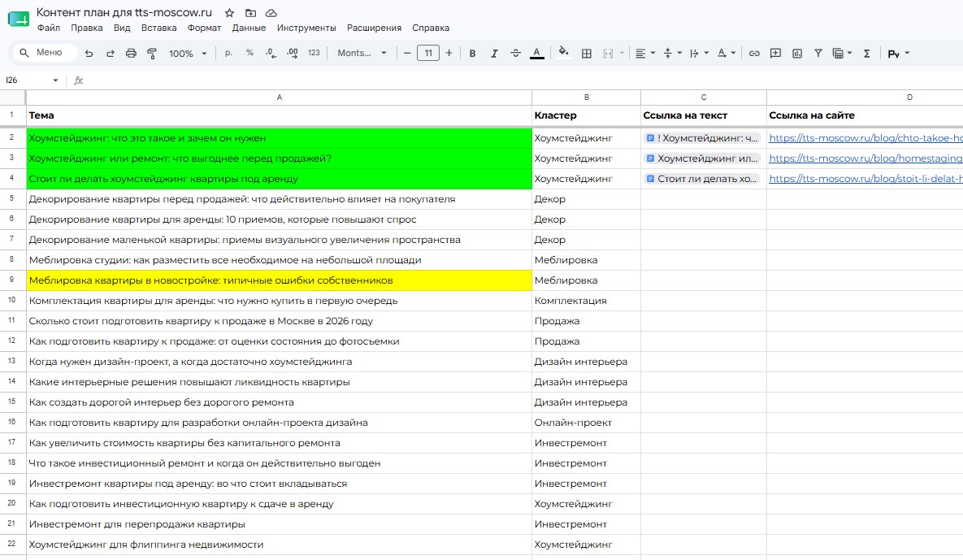This screenshot has width=963, height=560.
Task: Increase font size with plus button
Action: 449,54
